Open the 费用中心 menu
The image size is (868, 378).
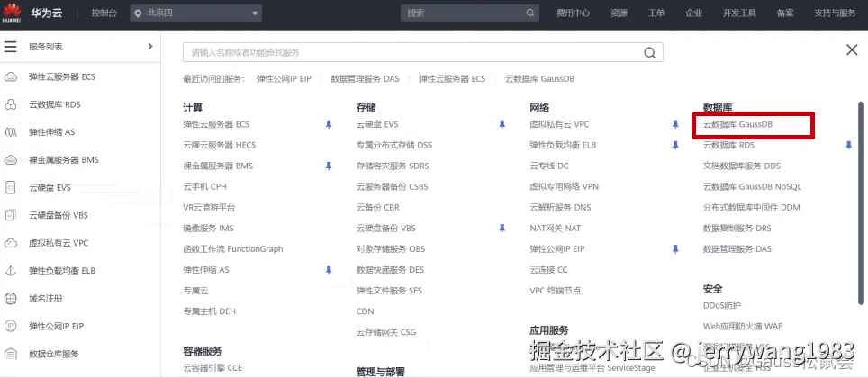coord(573,13)
